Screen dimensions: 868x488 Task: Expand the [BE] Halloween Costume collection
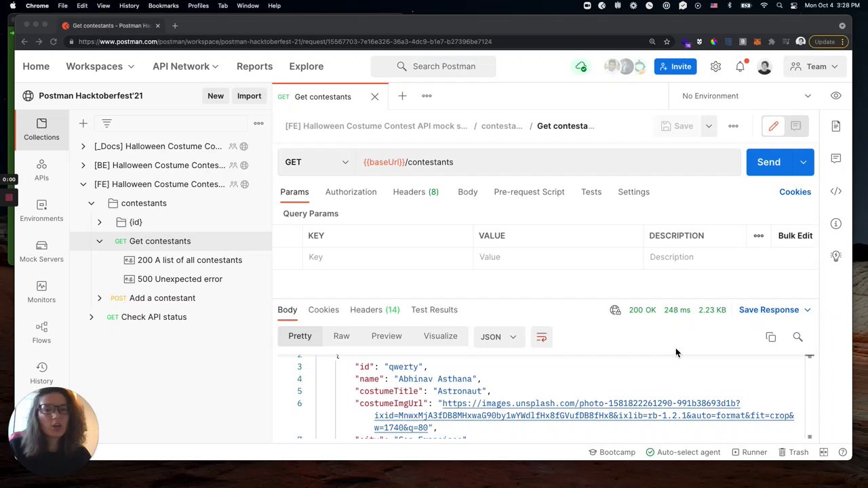pyautogui.click(x=83, y=165)
